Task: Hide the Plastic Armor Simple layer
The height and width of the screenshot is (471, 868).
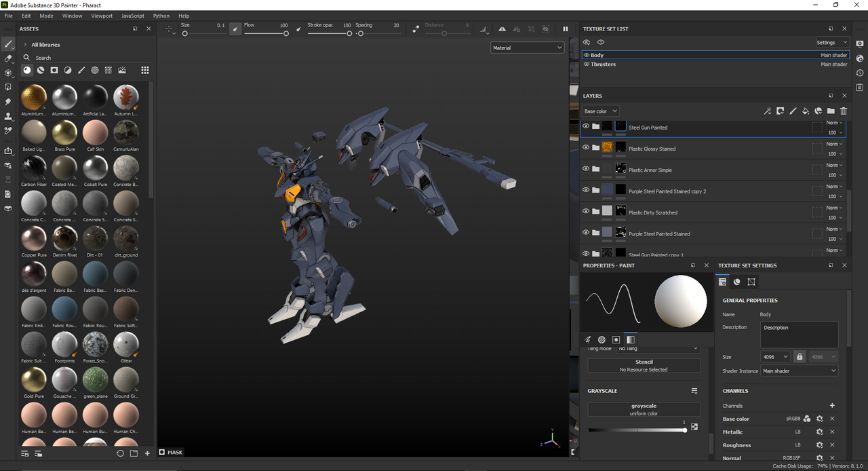Action: coord(586,168)
